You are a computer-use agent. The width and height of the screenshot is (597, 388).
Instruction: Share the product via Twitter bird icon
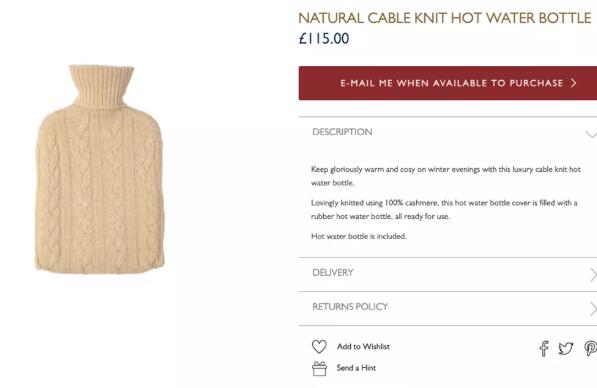pos(566,348)
